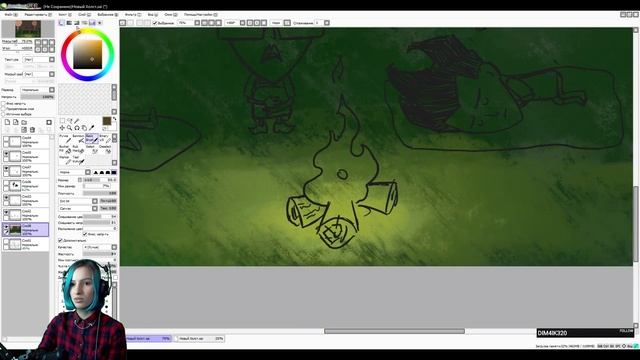Open the stabilizer value dropdown

click(x=327, y=23)
